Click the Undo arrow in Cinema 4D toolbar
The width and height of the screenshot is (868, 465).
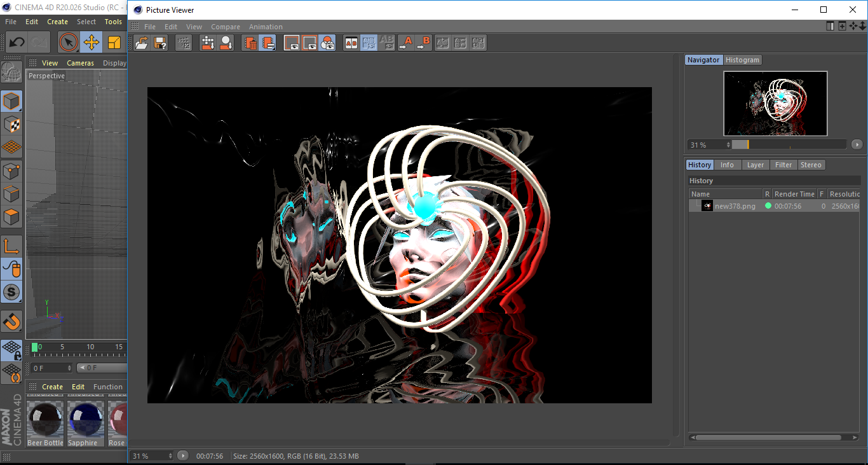[17, 43]
